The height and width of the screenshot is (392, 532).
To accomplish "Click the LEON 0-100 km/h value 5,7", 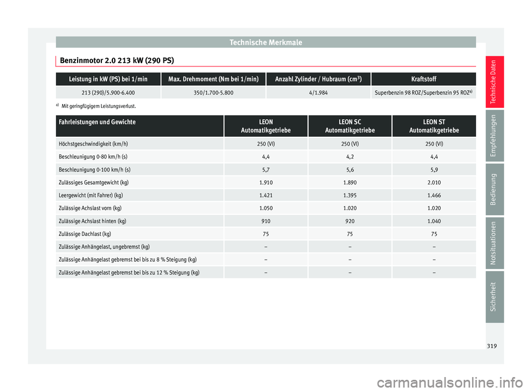I will pyautogui.click(x=265, y=169).
